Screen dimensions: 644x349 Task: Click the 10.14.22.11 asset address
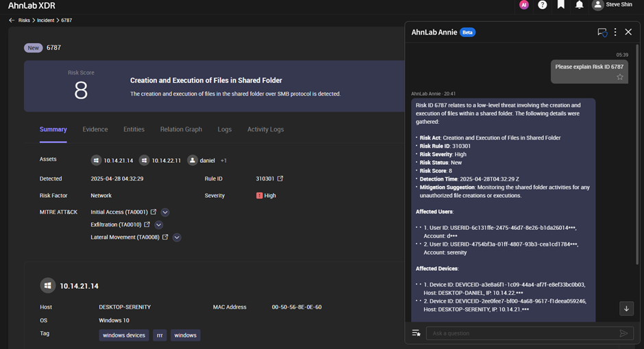click(166, 160)
